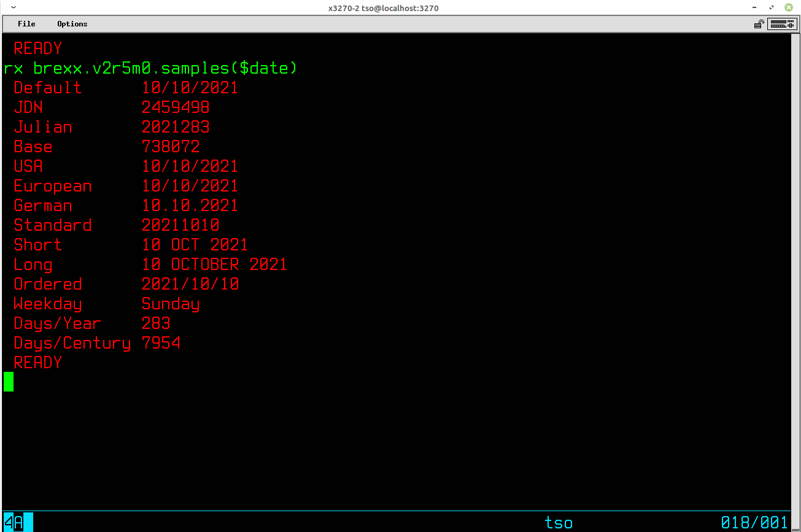Select the Days/Year value 283

click(x=156, y=323)
